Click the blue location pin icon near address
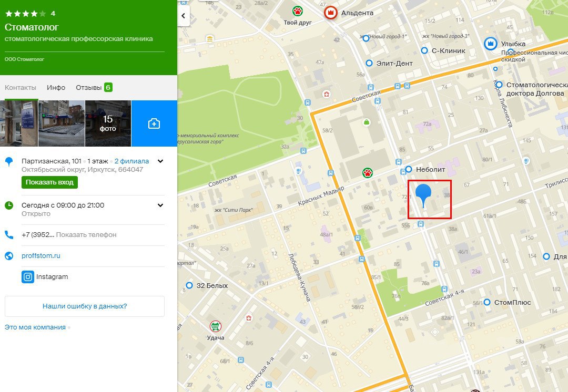This screenshot has height=392, width=568. point(9,161)
